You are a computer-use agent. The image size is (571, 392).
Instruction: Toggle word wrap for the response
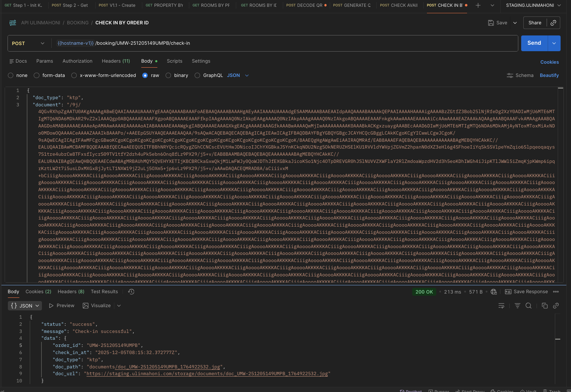click(501, 306)
